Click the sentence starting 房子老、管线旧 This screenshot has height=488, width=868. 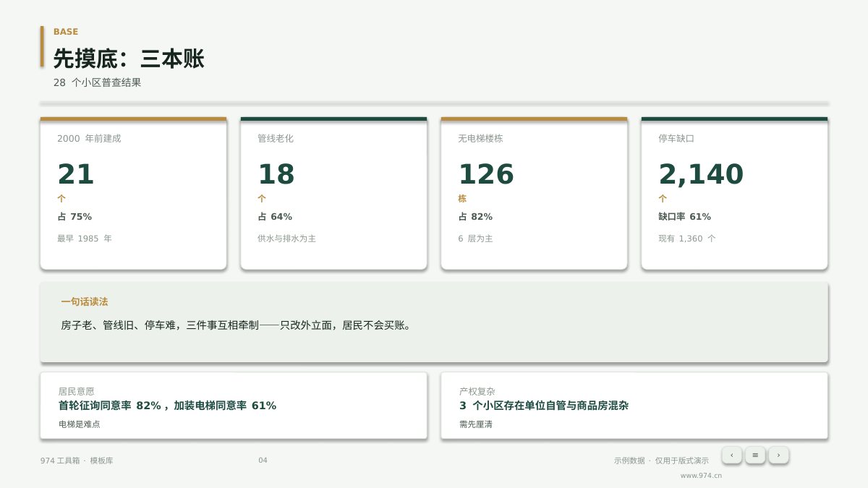click(237, 325)
